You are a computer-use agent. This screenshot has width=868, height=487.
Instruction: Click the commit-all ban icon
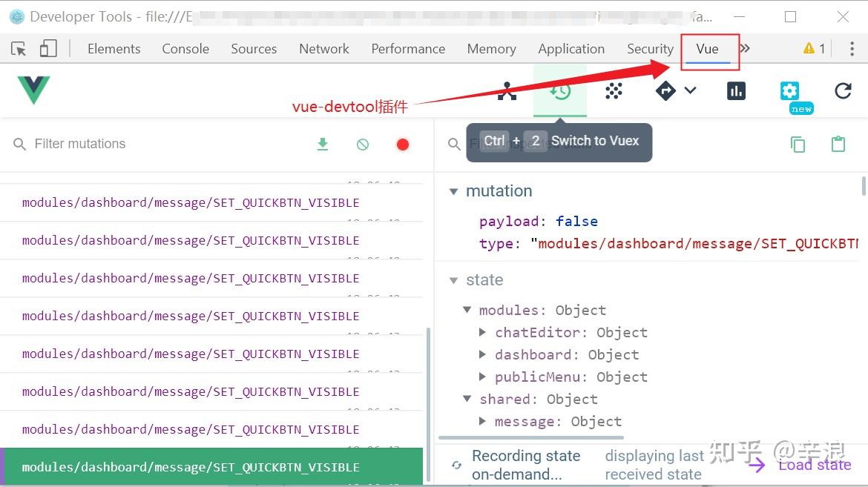pos(363,144)
